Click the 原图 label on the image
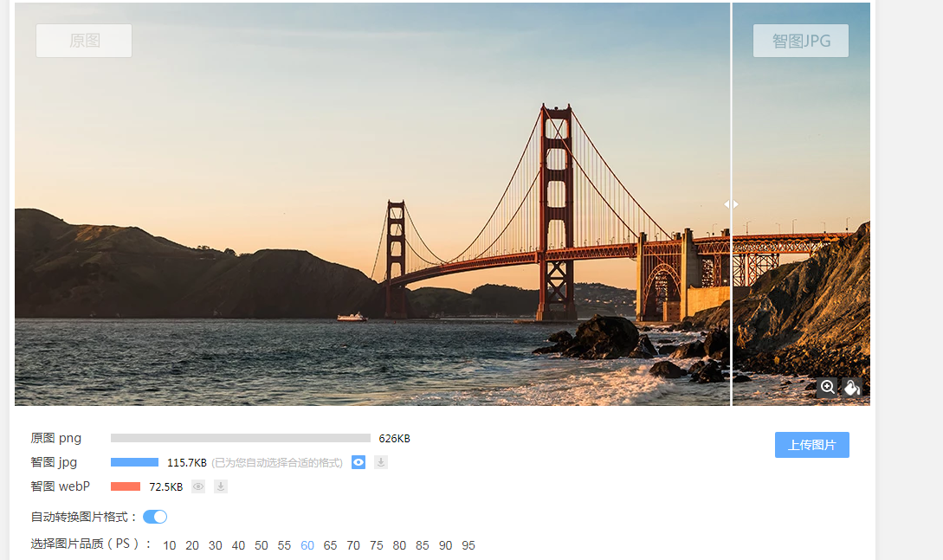943x560 pixels. [x=84, y=41]
